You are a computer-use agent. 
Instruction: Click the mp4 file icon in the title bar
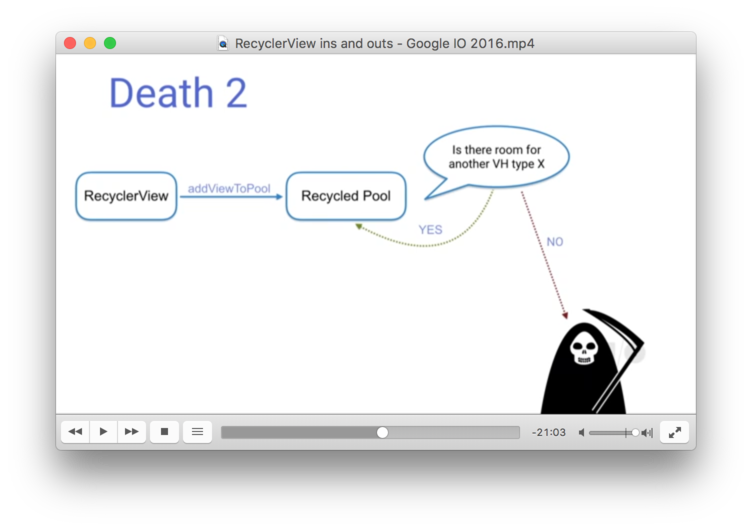(223, 44)
